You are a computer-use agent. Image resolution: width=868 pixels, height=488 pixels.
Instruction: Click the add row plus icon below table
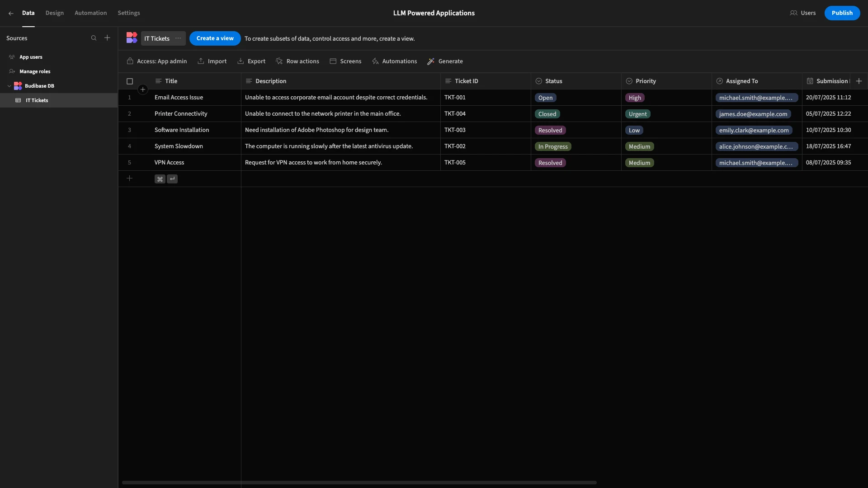tap(129, 178)
